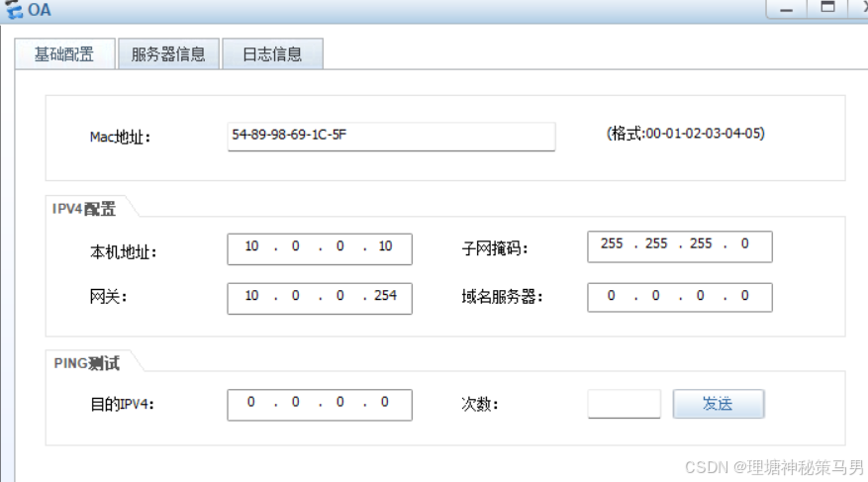Click the 次数 label
The height and width of the screenshot is (482, 868).
click(x=479, y=404)
